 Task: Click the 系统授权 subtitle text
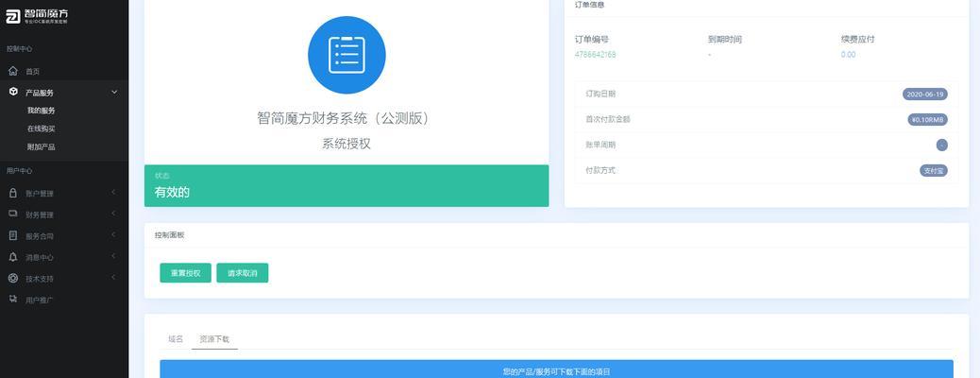click(x=346, y=144)
